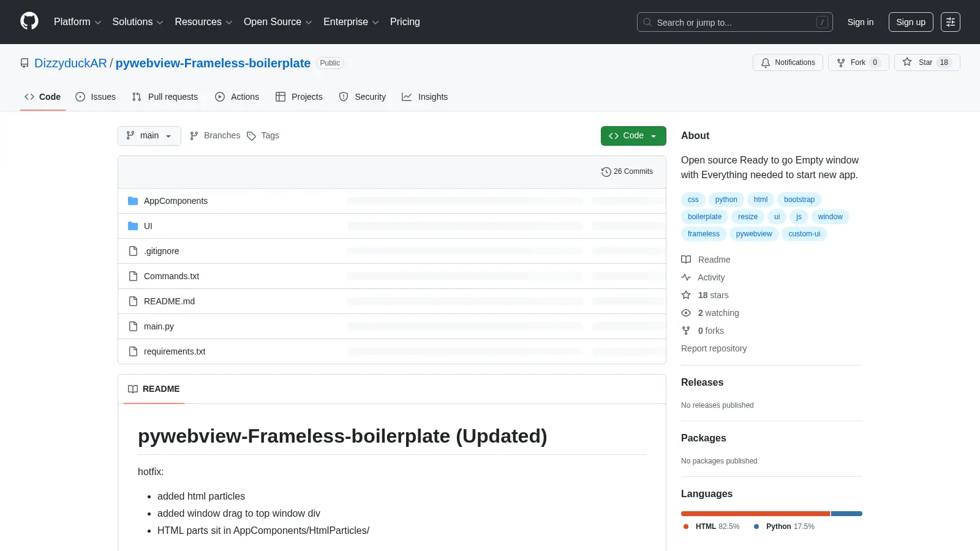980x551 pixels.
Task: Open the 26 Commits link
Action: click(627, 172)
